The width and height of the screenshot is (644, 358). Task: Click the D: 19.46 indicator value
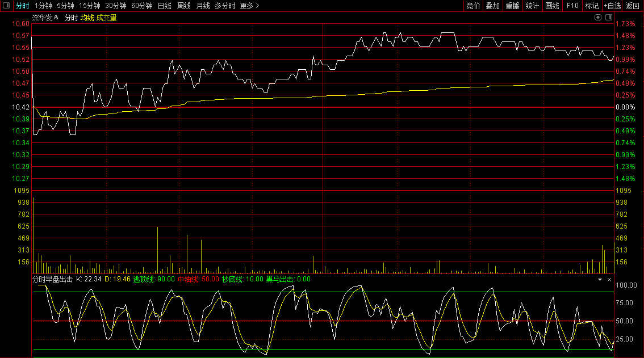[x=118, y=279]
